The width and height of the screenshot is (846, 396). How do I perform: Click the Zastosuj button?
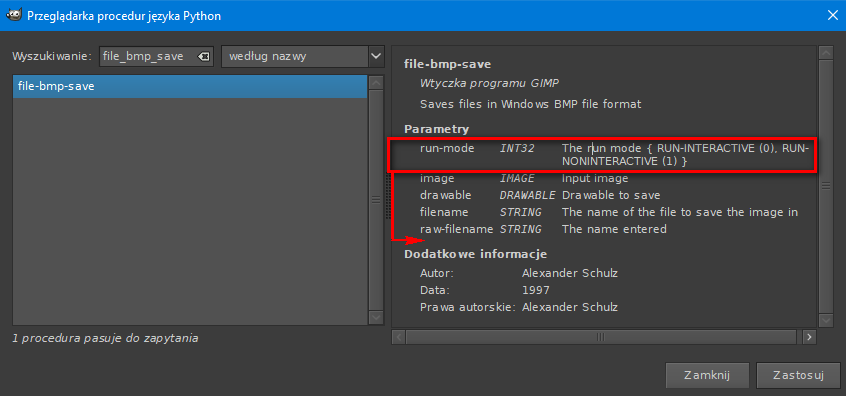[799, 375]
